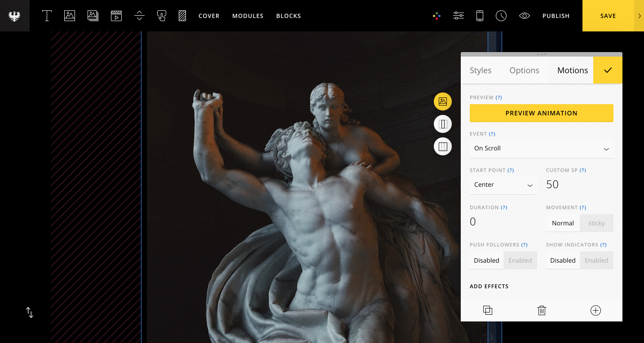Open the Options tab
Image resolution: width=644 pixels, height=343 pixels.
click(524, 70)
